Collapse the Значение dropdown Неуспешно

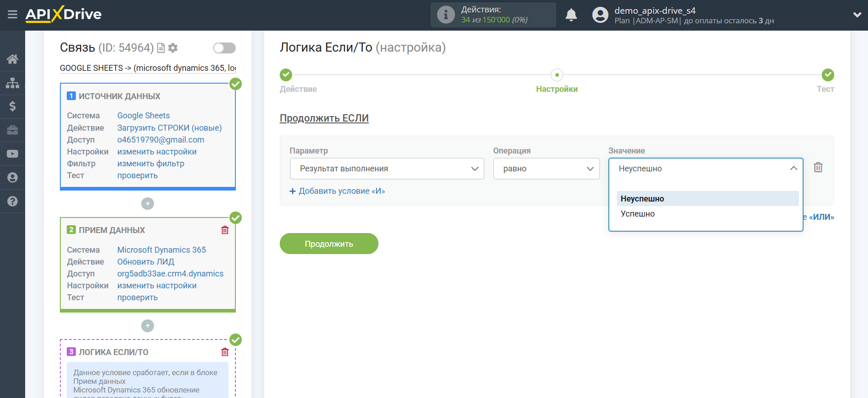(x=706, y=169)
